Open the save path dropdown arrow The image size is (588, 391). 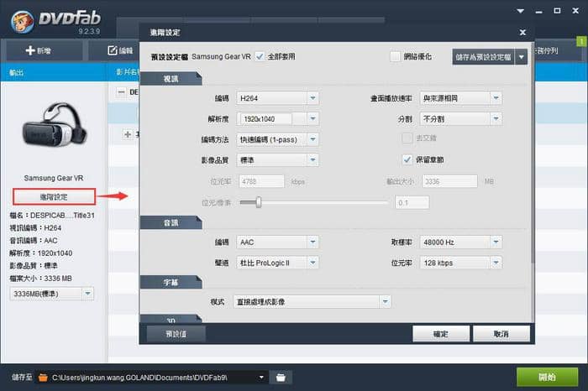(x=261, y=377)
